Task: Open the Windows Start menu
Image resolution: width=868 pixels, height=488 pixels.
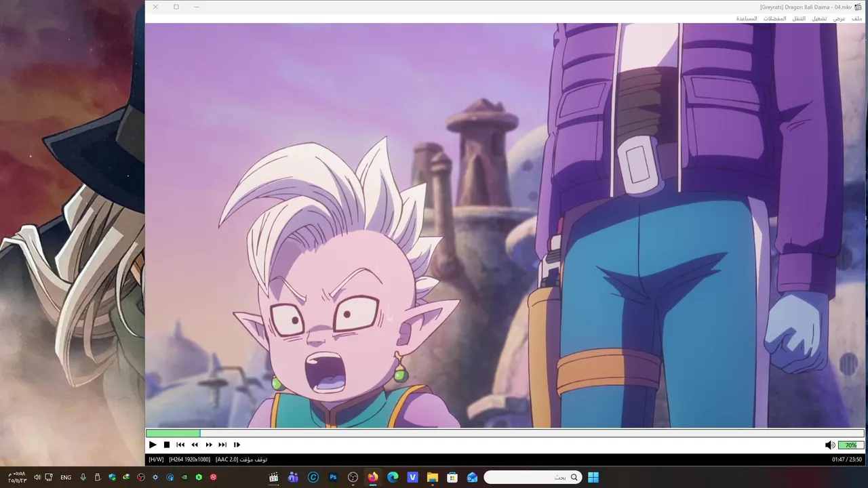Action: point(593,477)
